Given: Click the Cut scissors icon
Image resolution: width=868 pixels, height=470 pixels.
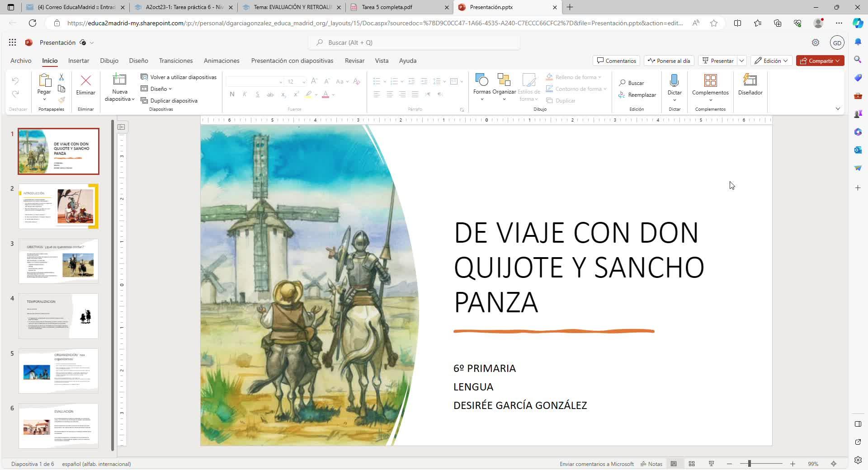Looking at the screenshot, I should [61, 77].
